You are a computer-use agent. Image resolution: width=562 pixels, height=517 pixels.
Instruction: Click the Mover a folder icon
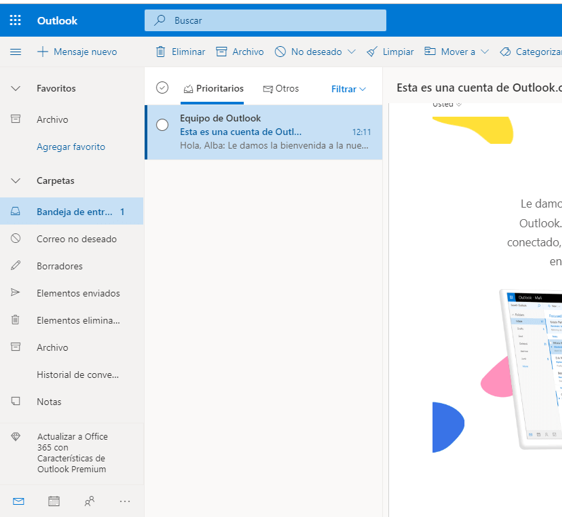(430, 51)
